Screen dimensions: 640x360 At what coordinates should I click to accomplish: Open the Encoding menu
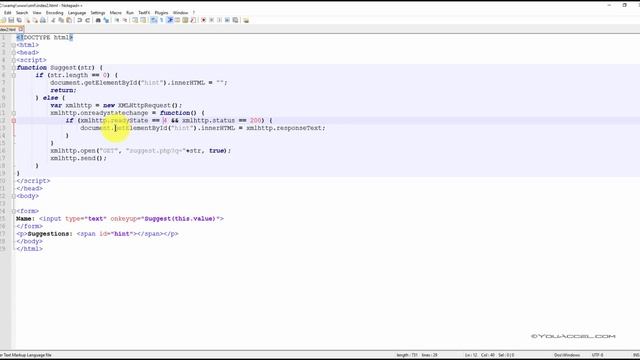click(x=54, y=13)
